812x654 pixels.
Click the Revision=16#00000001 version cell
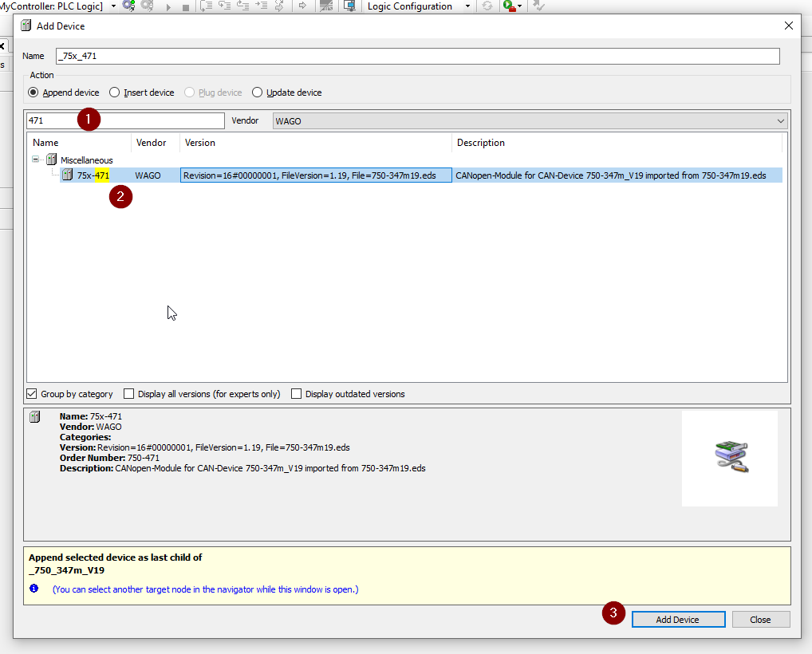[316, 175]
